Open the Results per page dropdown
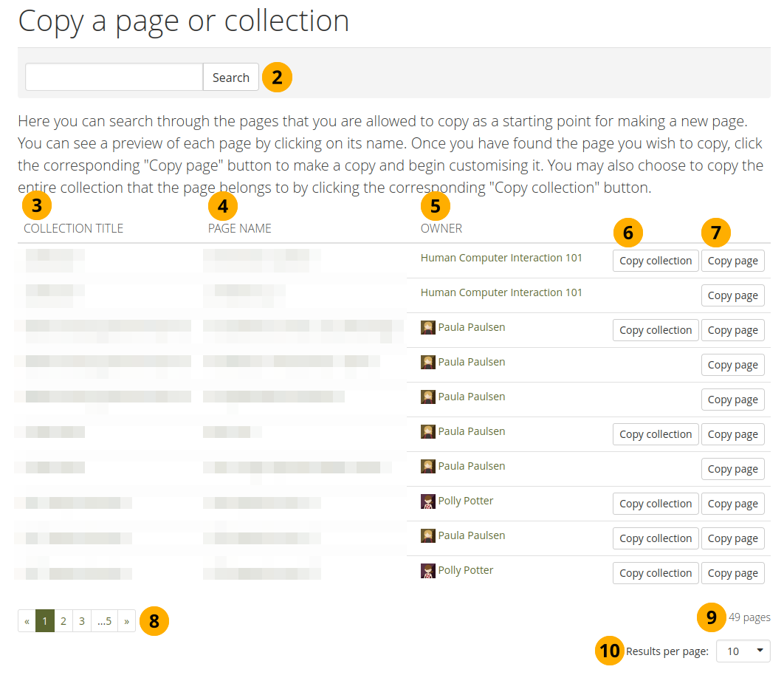Viewport: 784px width, 675px height. [x=743, y=651]
